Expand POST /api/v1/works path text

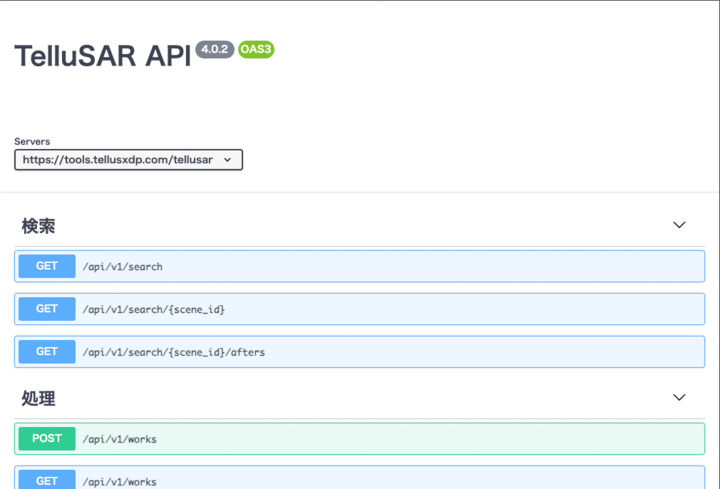[120, 439]
